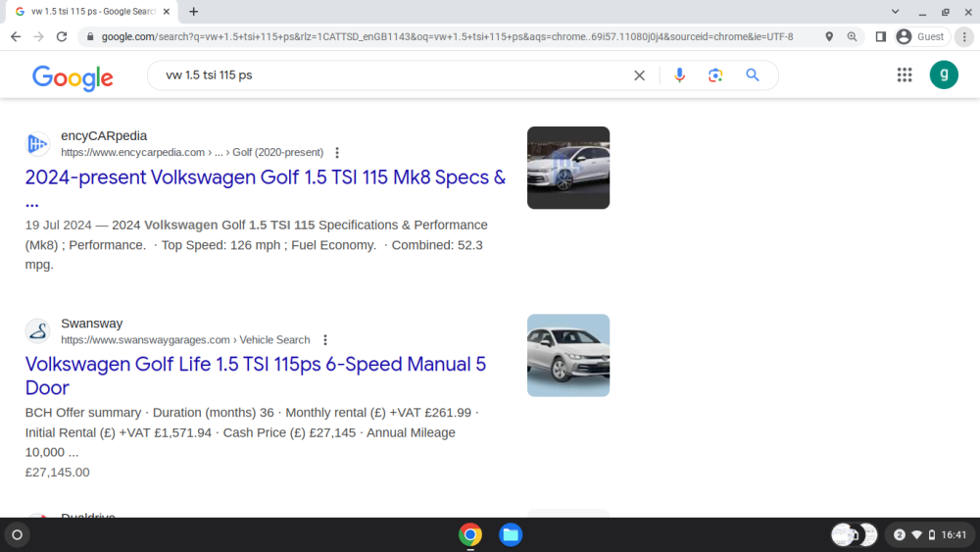
Task: Open the Google apps grid
Action: pos(905,75)
